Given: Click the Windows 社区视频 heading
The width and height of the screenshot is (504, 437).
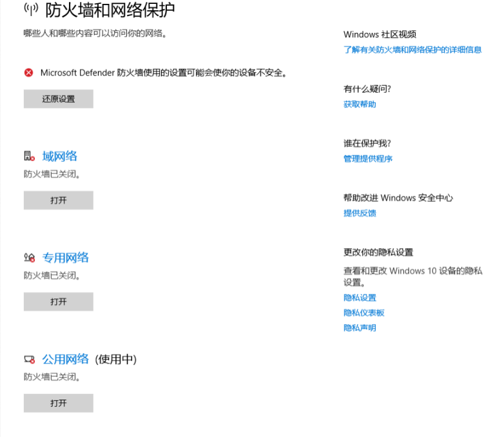Looking at the screenshot, I should point(380,34).
